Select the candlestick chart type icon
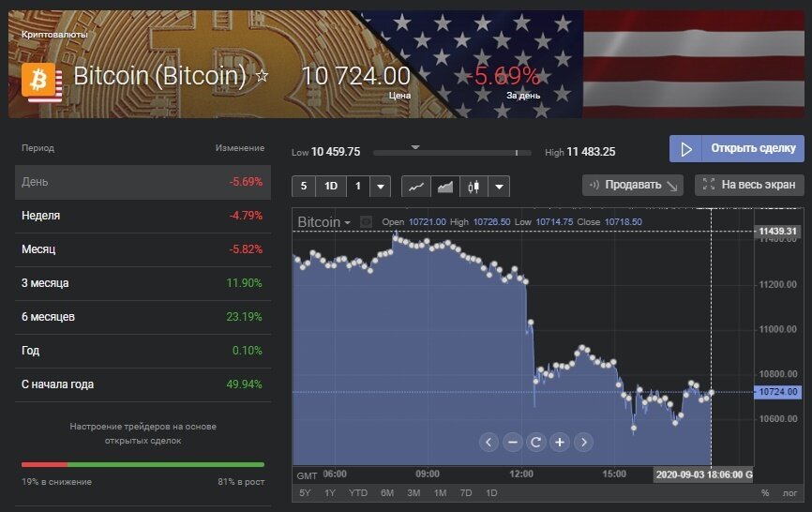 [473, 186]
